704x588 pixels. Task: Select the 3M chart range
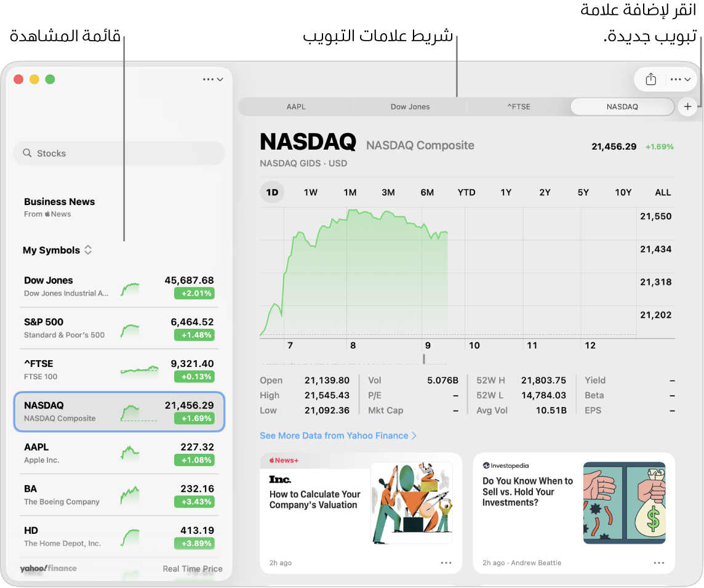[388, 192]
